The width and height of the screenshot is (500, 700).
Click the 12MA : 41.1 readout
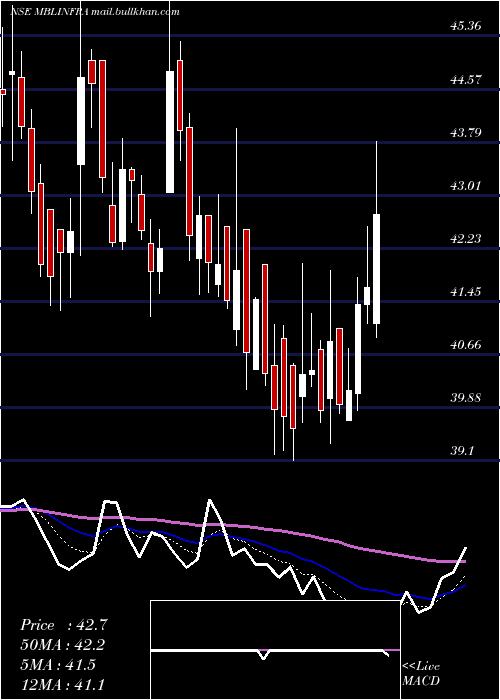(x=63, y=684)
